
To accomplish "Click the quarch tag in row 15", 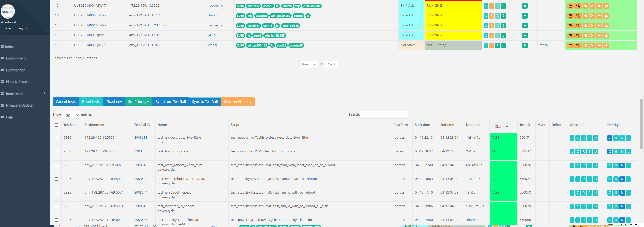I will point(287,6).
